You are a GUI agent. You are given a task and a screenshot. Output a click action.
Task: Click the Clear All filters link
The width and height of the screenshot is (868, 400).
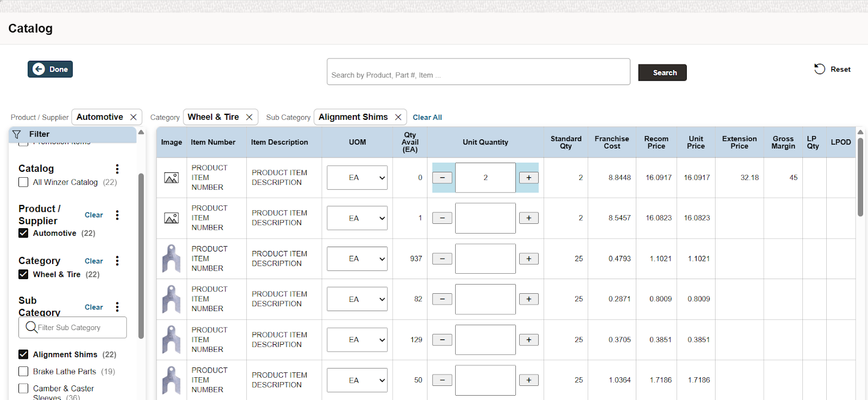pos(427,117)
